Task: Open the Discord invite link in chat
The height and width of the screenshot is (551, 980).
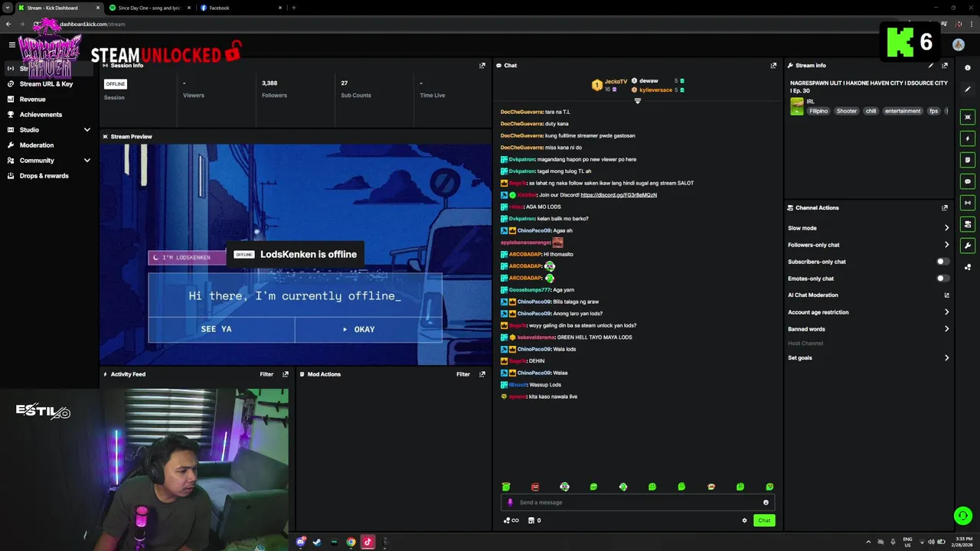Action: point(619,195)
